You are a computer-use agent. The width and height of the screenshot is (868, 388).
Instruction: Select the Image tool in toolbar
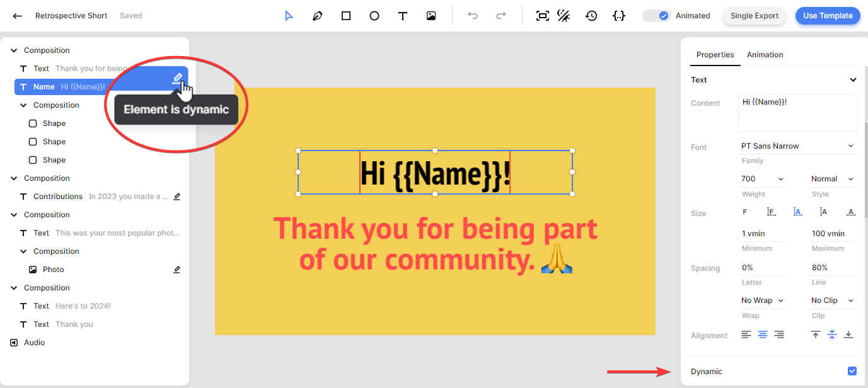[431, 16]
